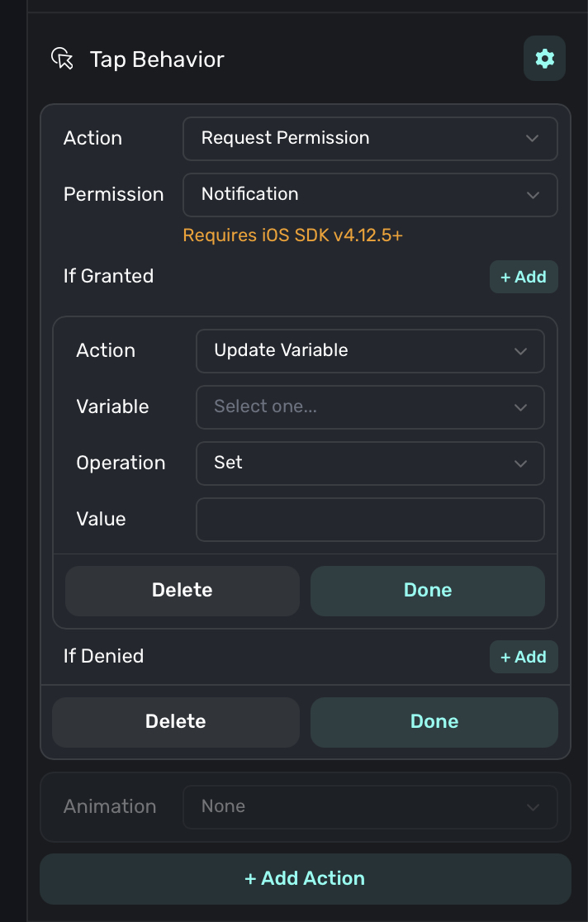Click the chevron on the Action dropdown
The width and height of the screenshot is (588, 922).
pos(533,138)
